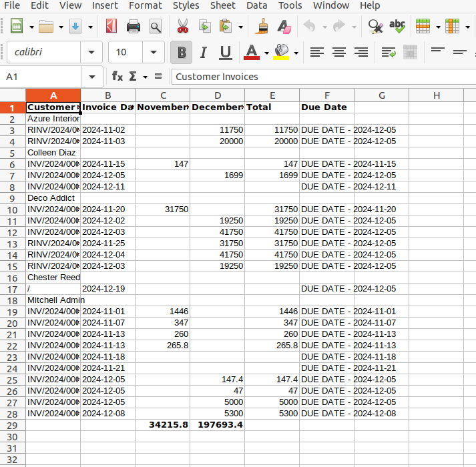The width and height of the screenshot is (476, 467).
Task: Click the Export as PDF icon
Action: tap(111, 27)
